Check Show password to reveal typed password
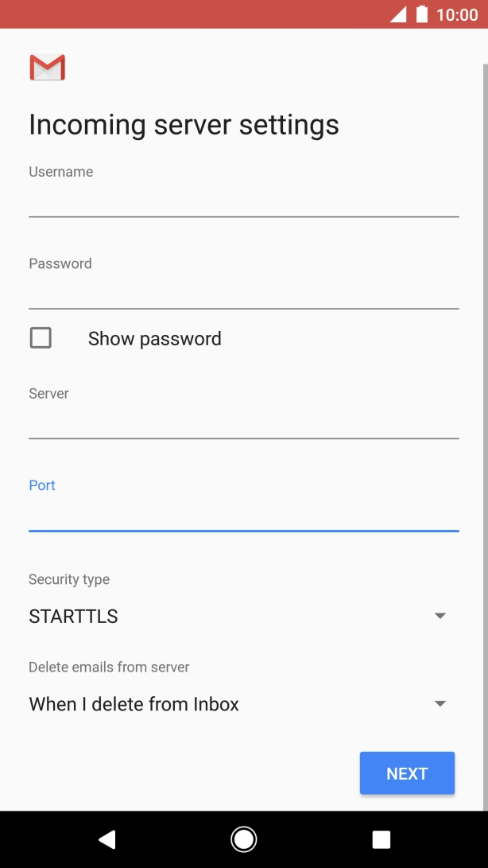 (x=40, y=337)
